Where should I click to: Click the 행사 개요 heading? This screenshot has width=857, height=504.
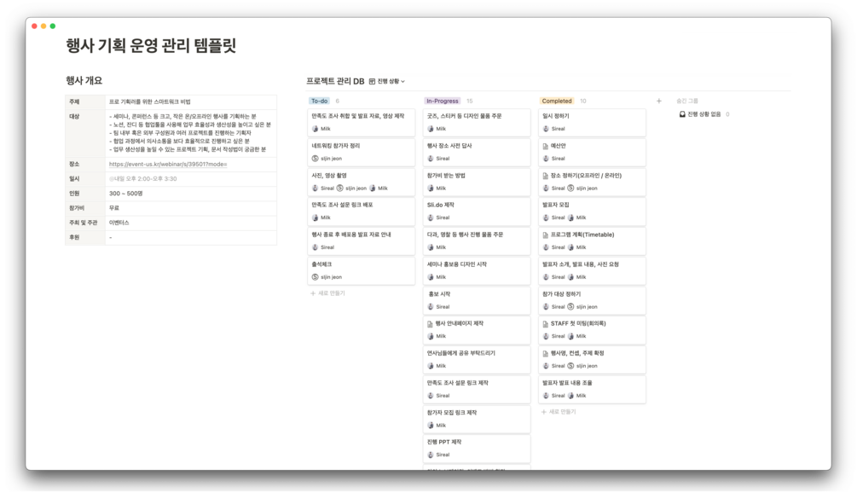[84, 80]
